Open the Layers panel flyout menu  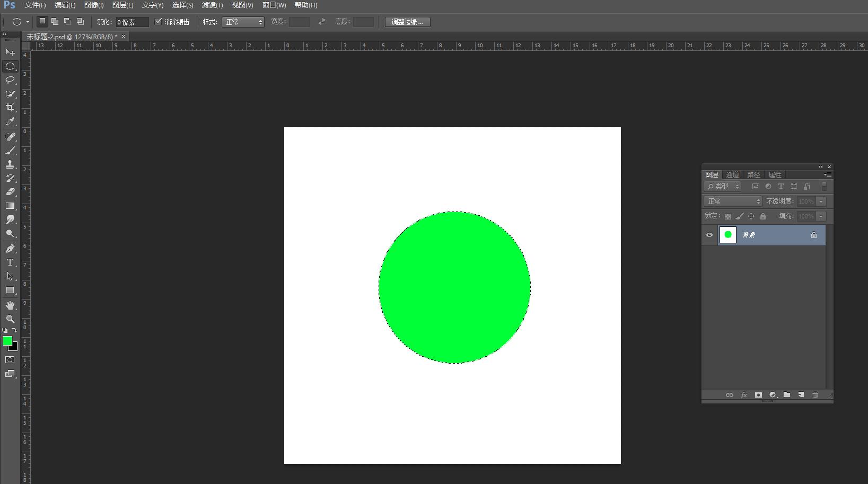point(828,175)
